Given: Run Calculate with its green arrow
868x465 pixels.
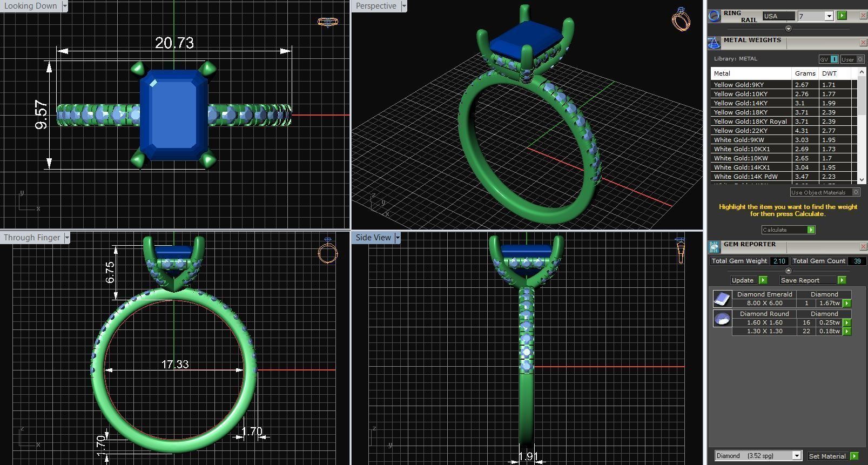Looking at the screenshot, I should point(811,230).
